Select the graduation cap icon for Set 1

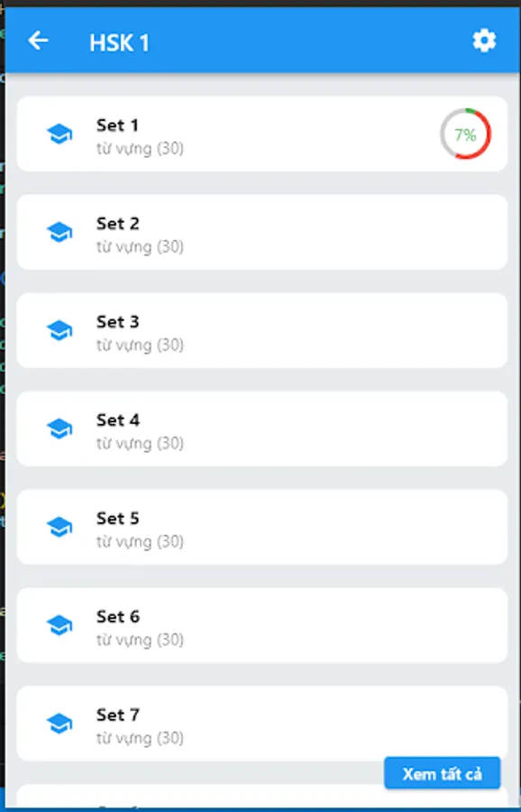pyautogui.click(x=59, y=134)
